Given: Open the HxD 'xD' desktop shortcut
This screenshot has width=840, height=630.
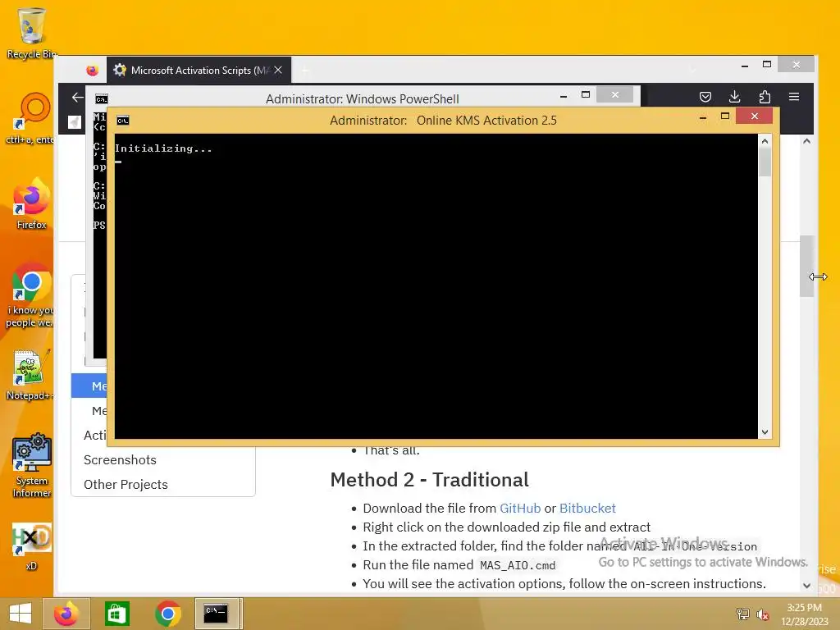Looking at the screenshot, I should coord(31,546).
